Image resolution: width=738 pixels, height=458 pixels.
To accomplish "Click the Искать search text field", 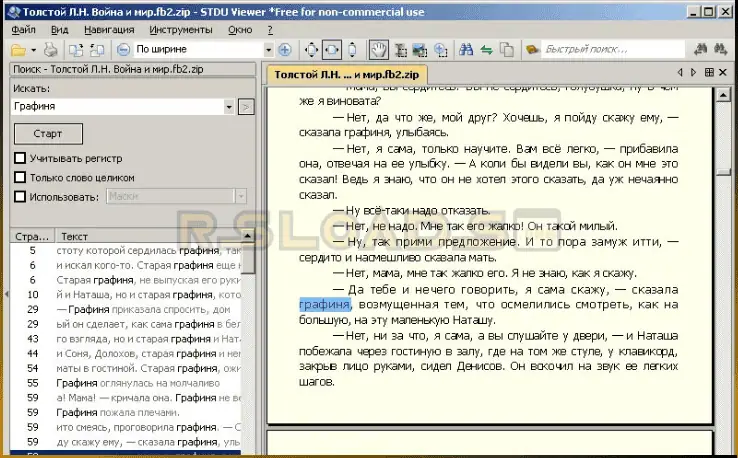I will pyautogui.click(x=118, y=107).
